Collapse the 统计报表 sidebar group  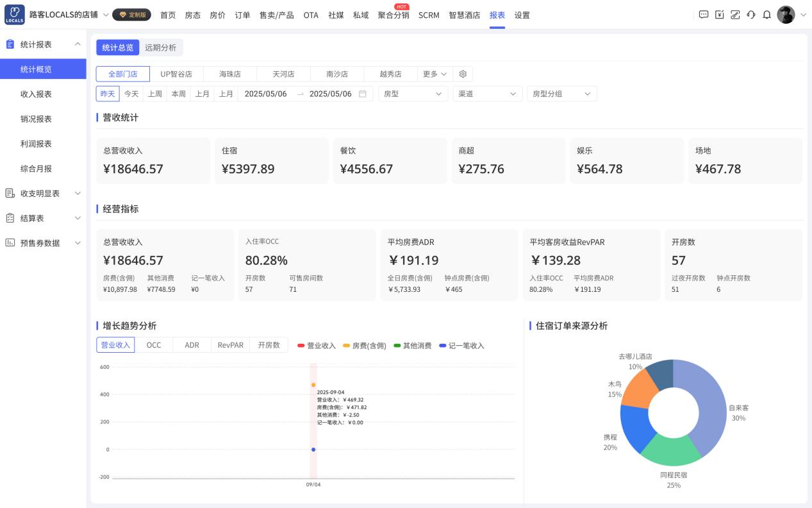coord(78,44)
